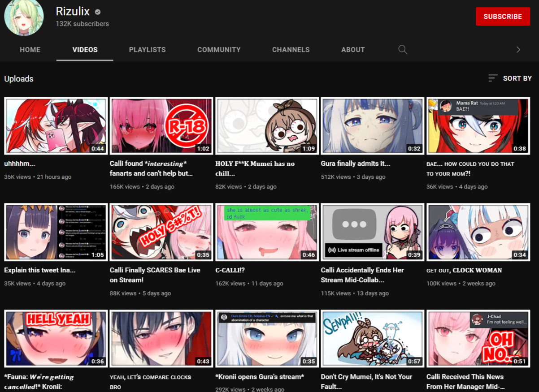Click the Rizulix channel avatar

pos(24,16)
